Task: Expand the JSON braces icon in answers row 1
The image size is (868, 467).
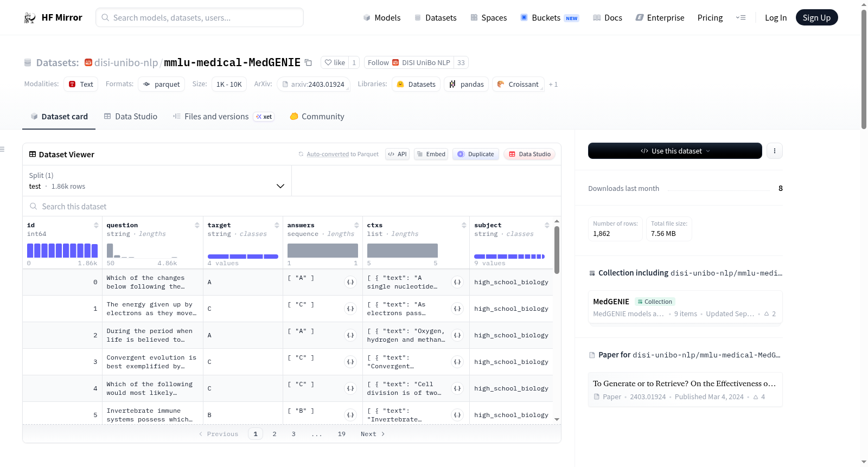Action: (x=350, y=309)
